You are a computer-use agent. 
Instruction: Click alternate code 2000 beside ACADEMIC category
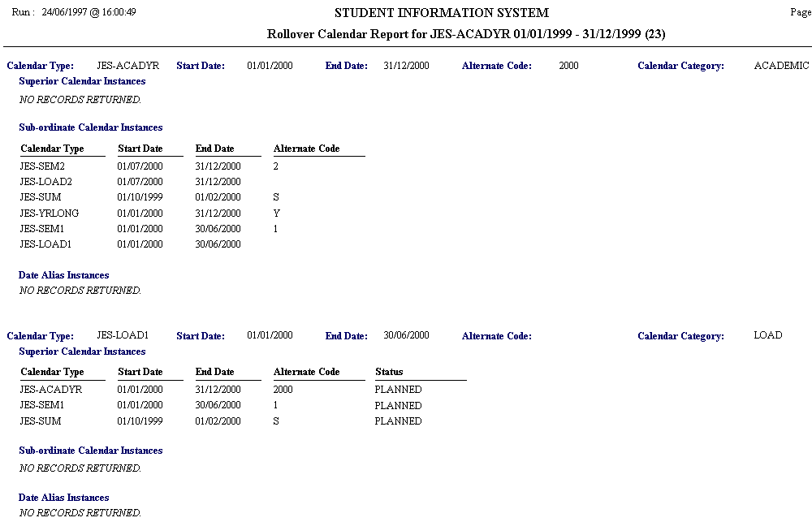point(568,65)
